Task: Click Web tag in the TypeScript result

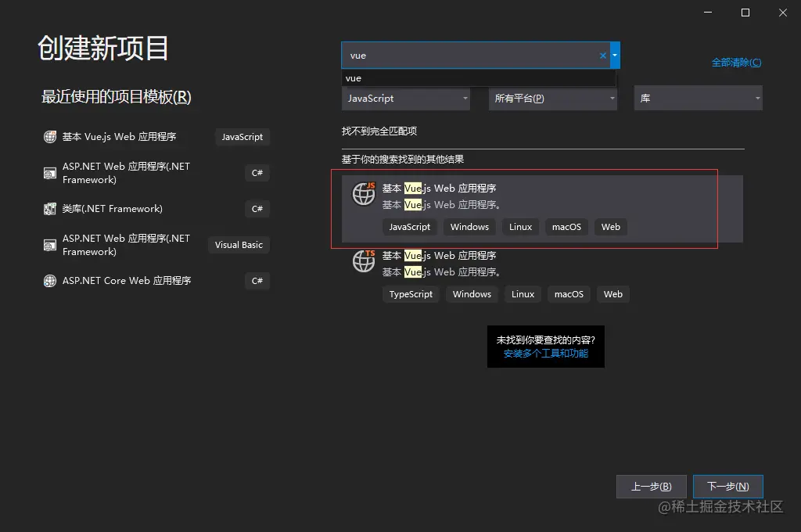Action: 613,294
